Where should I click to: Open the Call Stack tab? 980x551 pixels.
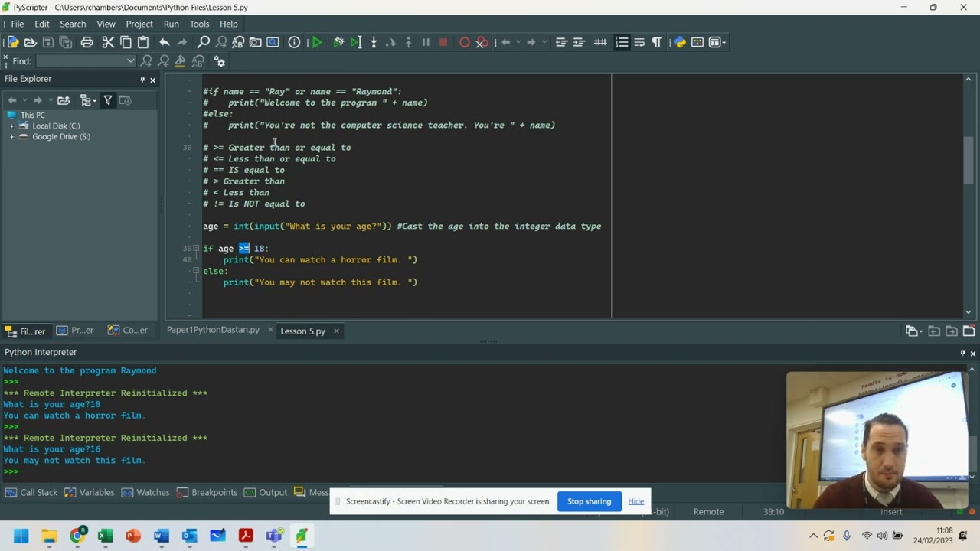coord(31,492)
